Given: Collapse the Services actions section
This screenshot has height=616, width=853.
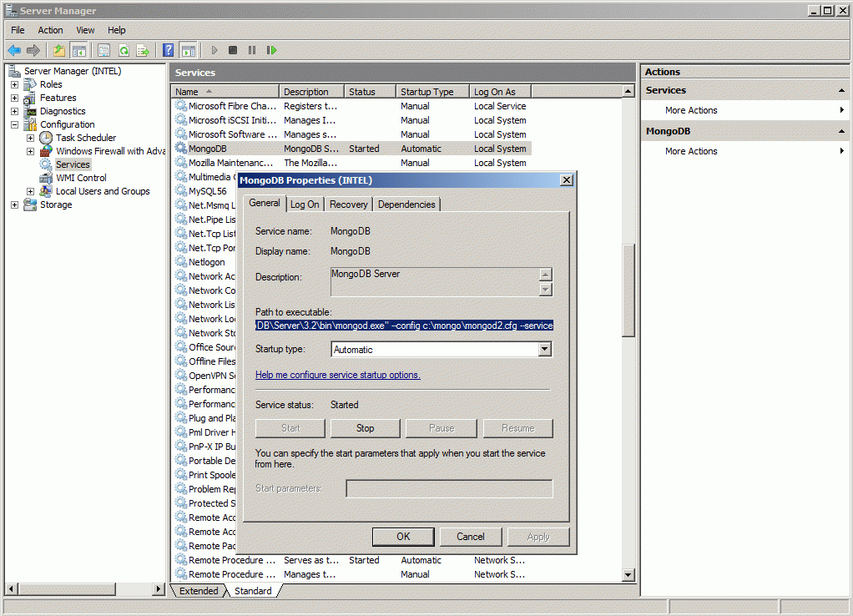Looking at the screenshot, I should 841,90.
